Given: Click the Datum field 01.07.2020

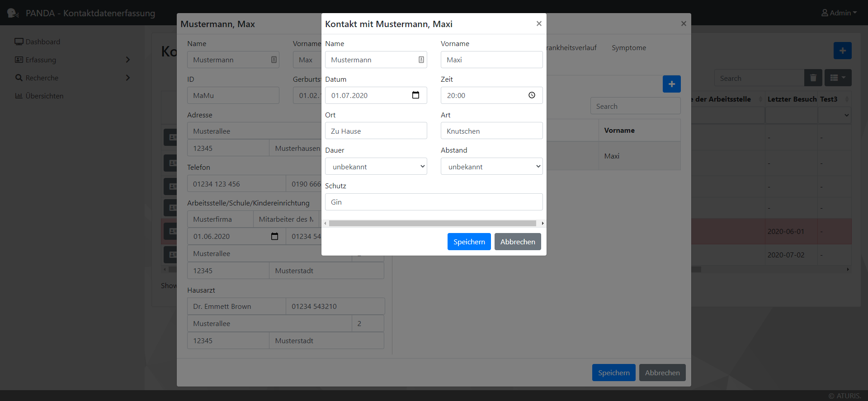Looking at the screenshot, I should (x=376, y=95).
